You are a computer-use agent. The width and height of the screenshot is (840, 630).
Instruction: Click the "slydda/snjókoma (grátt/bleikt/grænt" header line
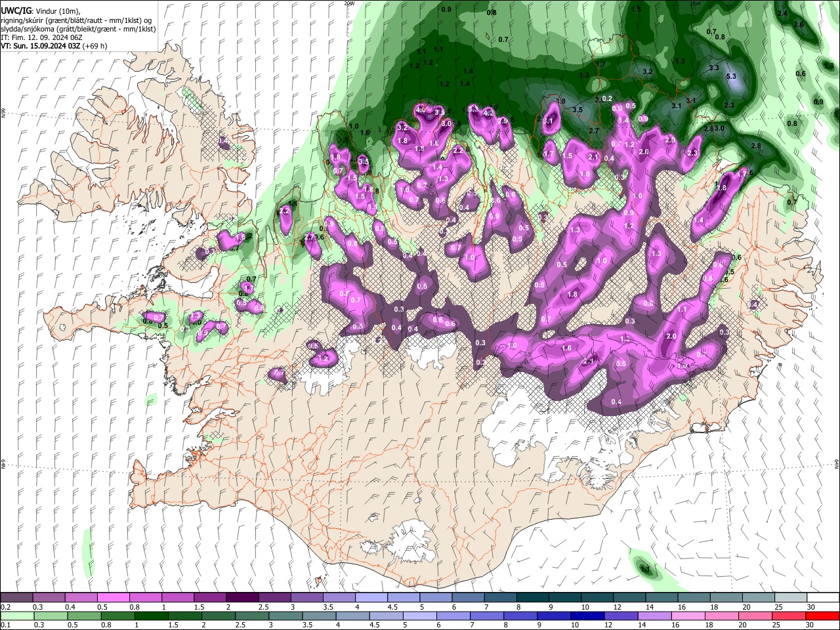tap(78, 29)
